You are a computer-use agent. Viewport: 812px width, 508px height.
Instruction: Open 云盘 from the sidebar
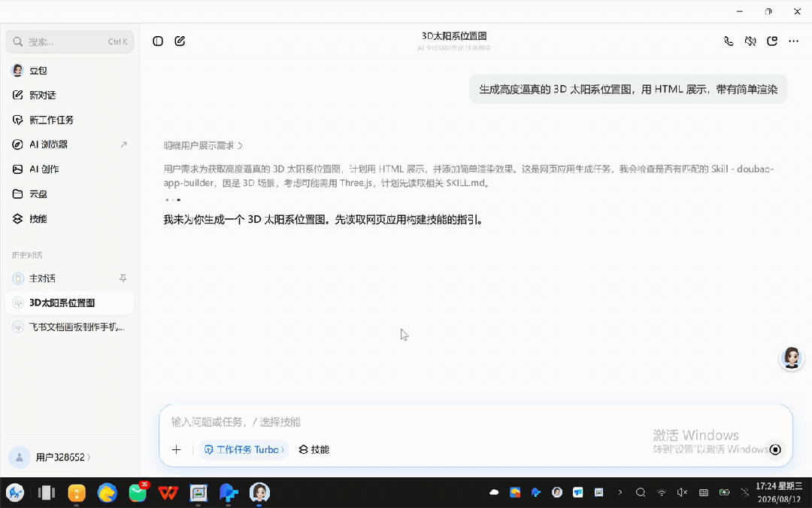point(69,194)
